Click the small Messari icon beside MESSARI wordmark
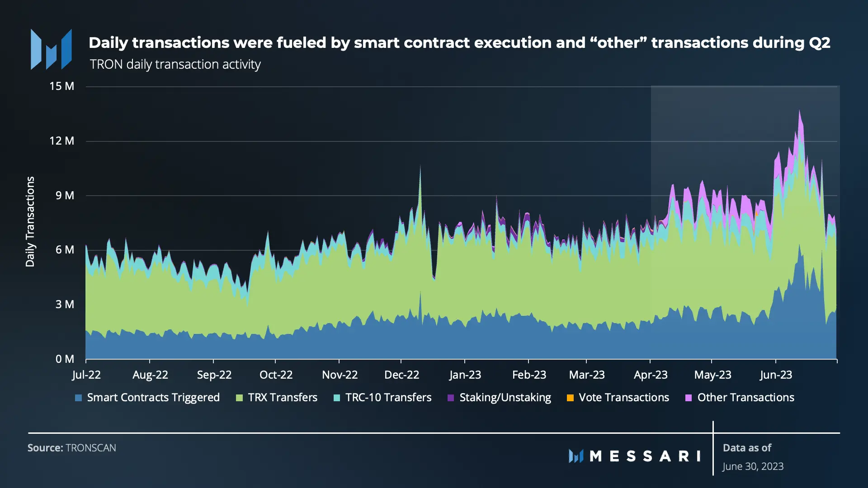 [576, 456]
